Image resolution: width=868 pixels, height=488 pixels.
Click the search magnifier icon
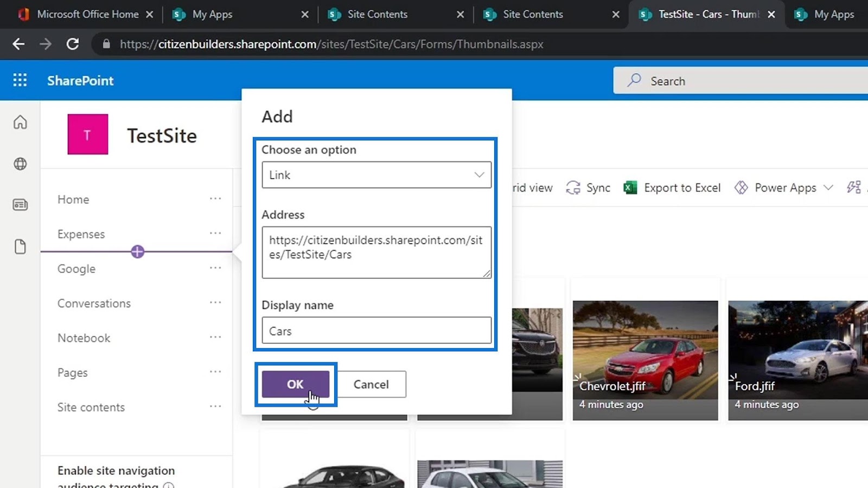click(x=634, y=81)
